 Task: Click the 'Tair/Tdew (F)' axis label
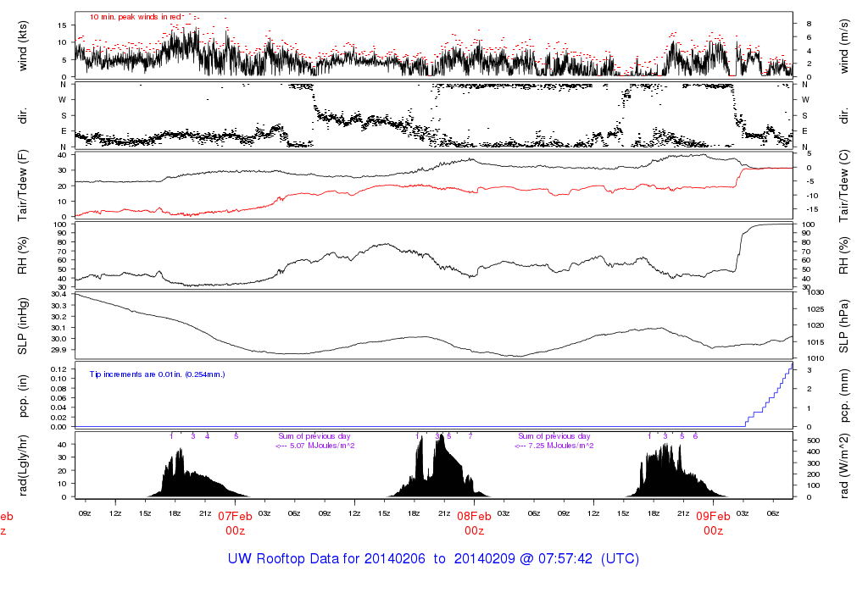(x=23, y=186)
